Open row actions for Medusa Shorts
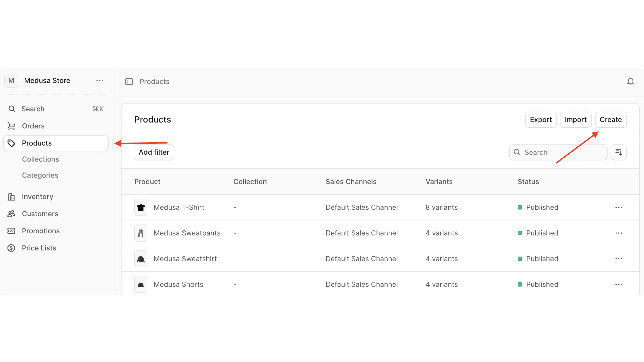The image size is (644, 362). pyautogui.click(x=619, y=284)
